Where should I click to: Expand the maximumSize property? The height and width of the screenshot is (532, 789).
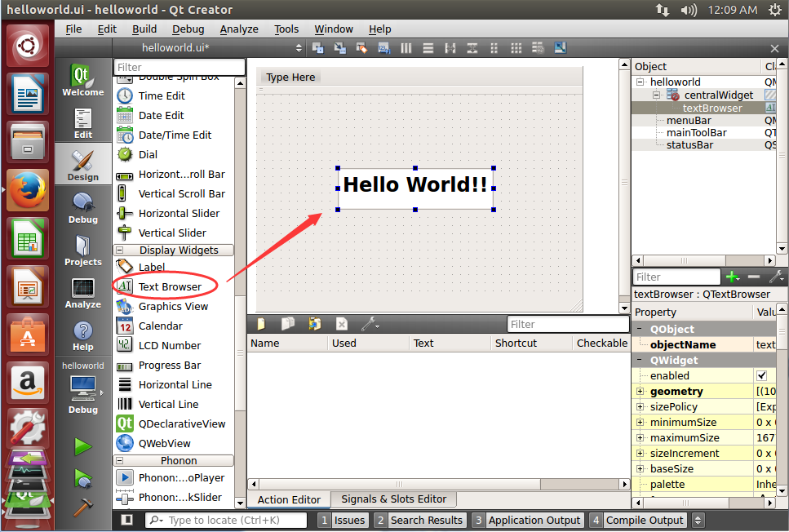tap(640, 438)
